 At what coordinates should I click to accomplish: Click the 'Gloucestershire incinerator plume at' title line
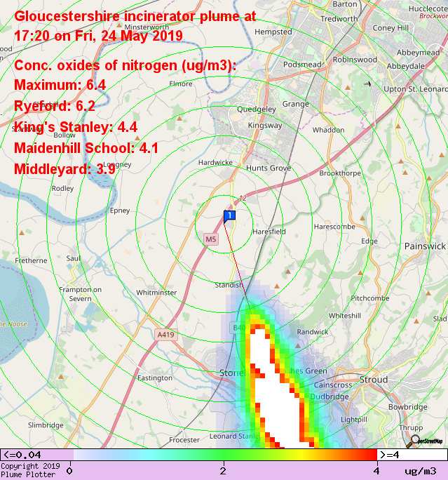[x=135, y=17]
